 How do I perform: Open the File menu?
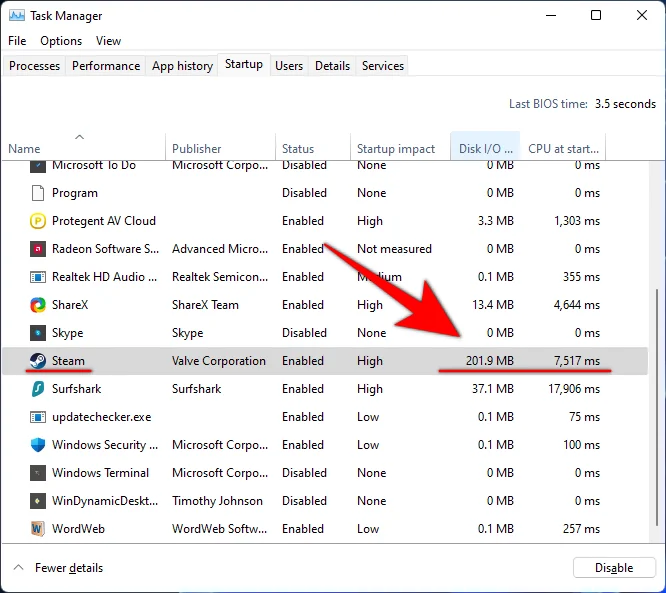(x=17, y=41)
